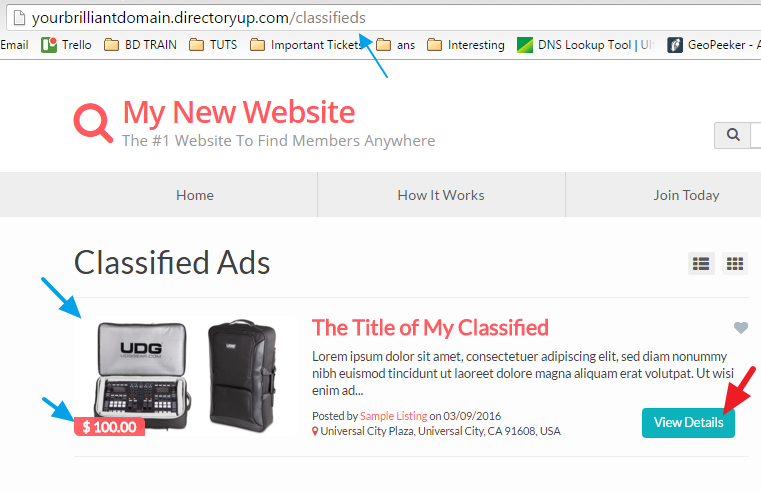Click the page icon in address bar
Screen dimensions: 761x493
tap(19, 18)
